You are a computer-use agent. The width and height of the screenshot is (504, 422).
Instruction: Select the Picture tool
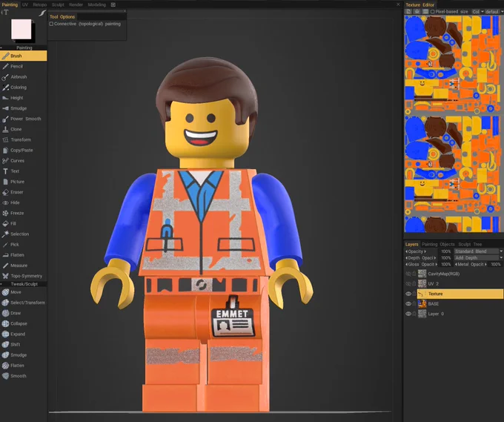pos(23,182)
